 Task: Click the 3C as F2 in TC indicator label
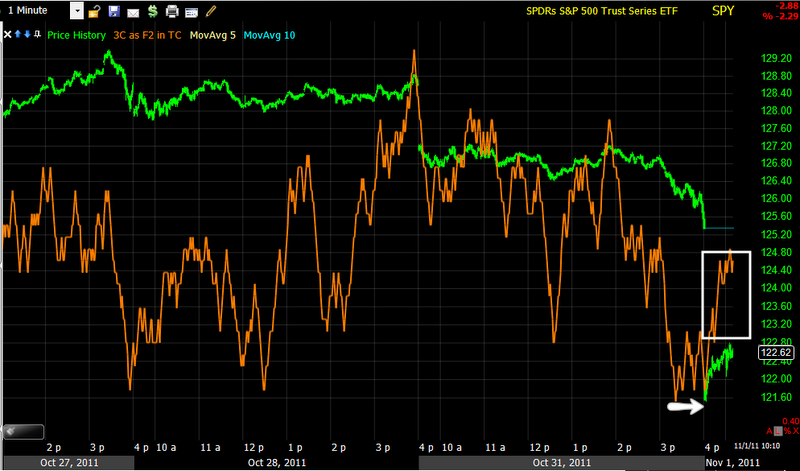147,35
